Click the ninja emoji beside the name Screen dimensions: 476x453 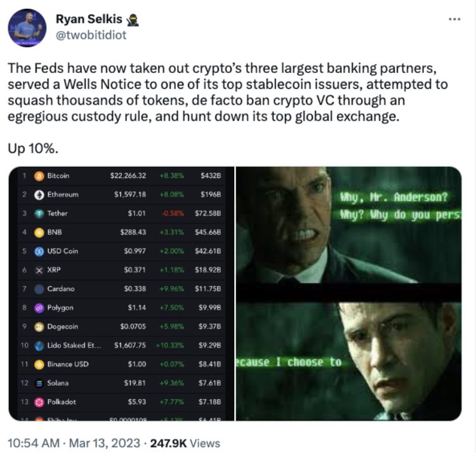134,20
